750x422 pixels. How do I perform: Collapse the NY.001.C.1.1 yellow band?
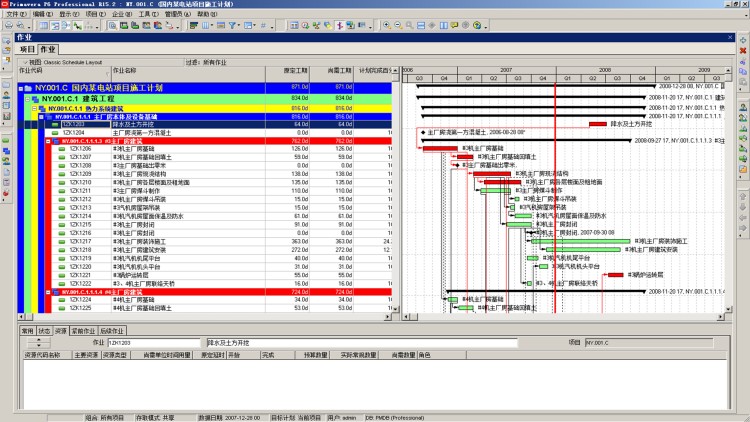pyautogui.click(x=34, y=109)
